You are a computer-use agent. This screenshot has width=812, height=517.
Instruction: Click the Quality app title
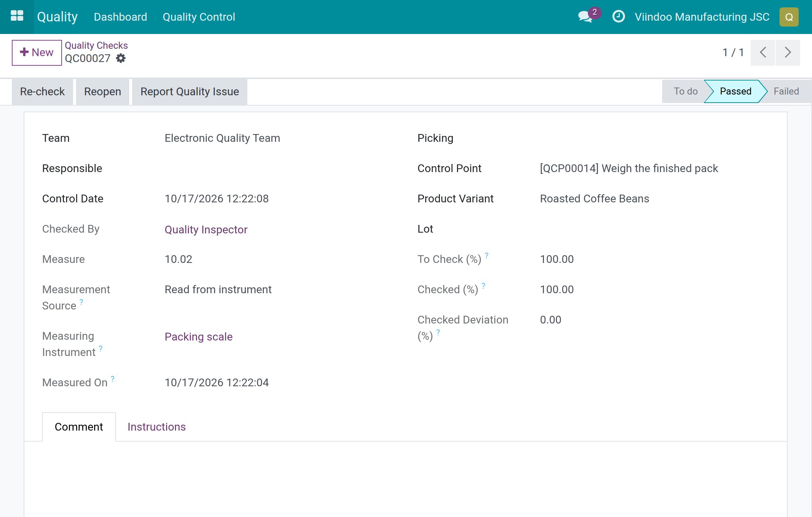click(x=57, y=17)
